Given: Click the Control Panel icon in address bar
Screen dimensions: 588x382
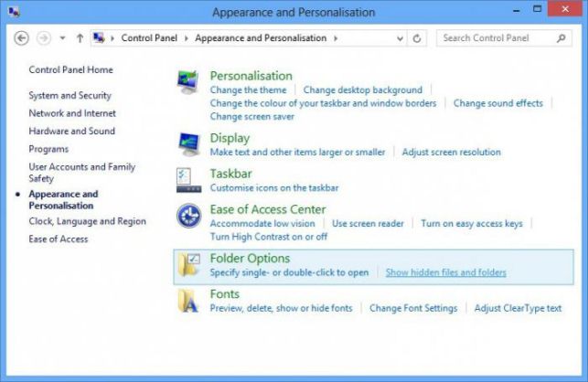Looking at the screenshot, I should pyautogui.click(x=99, y=37).
